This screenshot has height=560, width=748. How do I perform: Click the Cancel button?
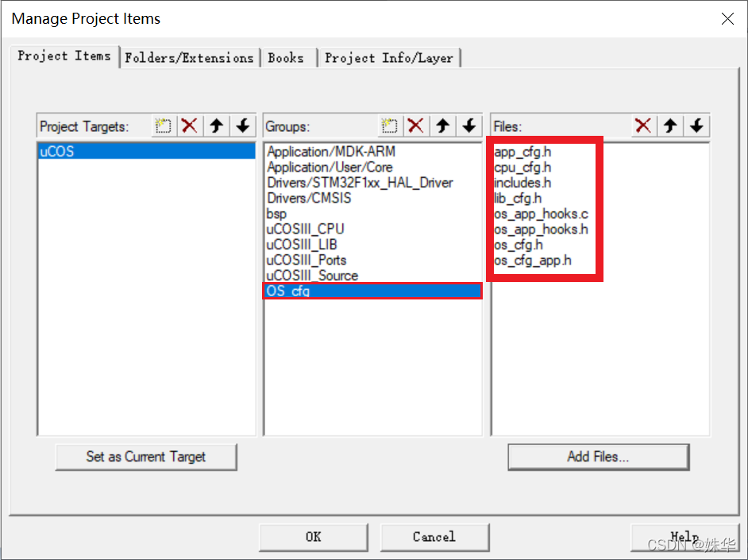pyautogui.click(x=434, y=537)
